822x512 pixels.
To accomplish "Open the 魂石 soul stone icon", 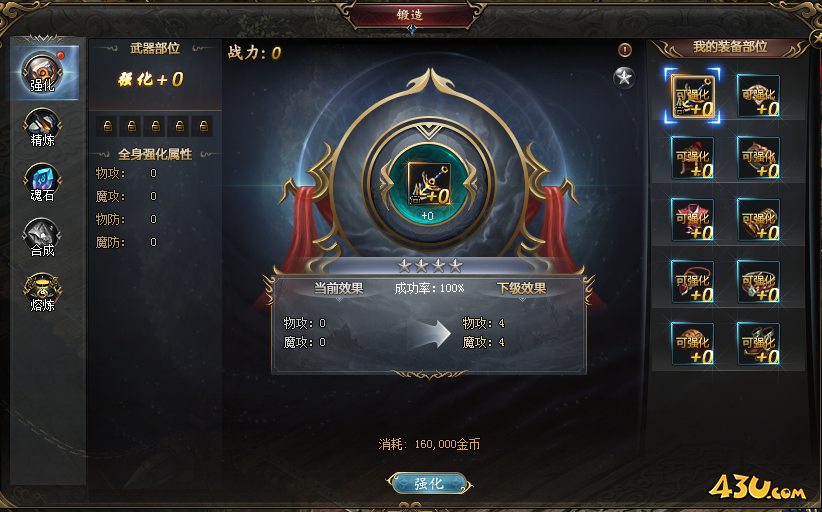I will point(42,183).
